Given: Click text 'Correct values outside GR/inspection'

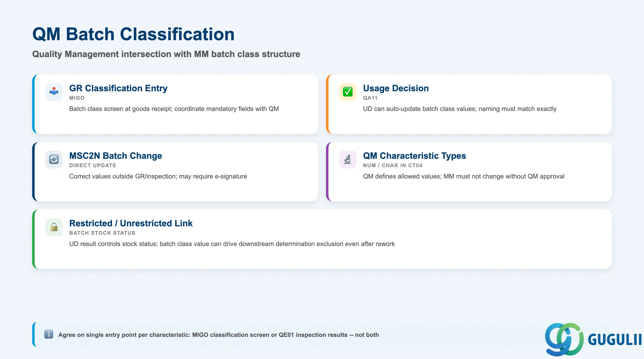Looking at the screenshot, I should tap(123, 176).
